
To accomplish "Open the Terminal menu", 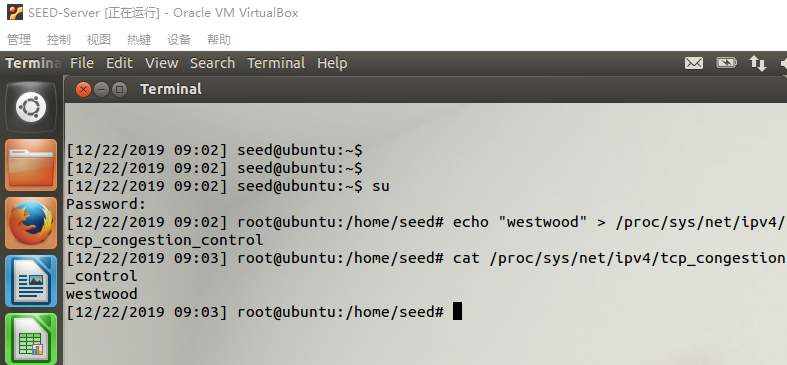I will pos(276,63).
